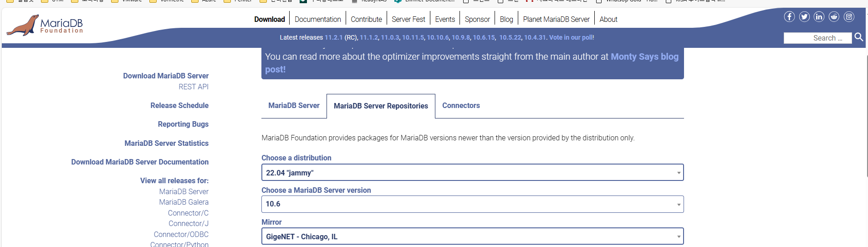The width and height of the screenshot is (868, 247).
Task: Open the Sponsor menu item
Action: pos(477,19)
